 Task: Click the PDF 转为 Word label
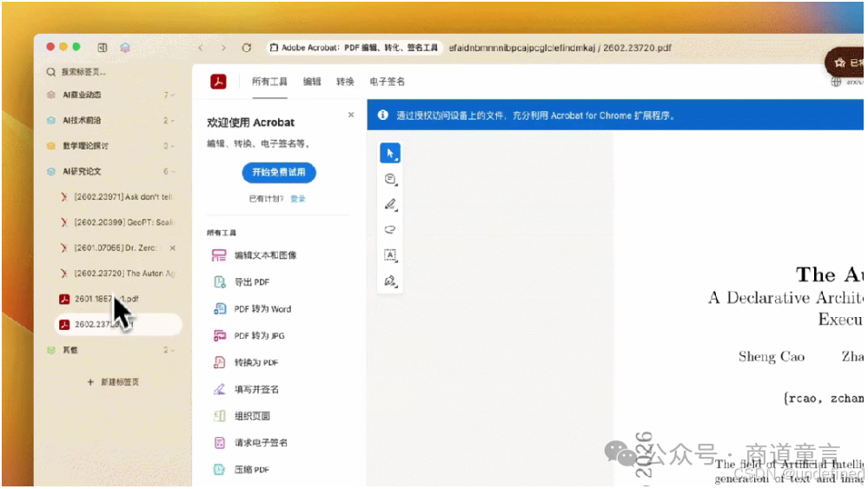tap(262, 308)
